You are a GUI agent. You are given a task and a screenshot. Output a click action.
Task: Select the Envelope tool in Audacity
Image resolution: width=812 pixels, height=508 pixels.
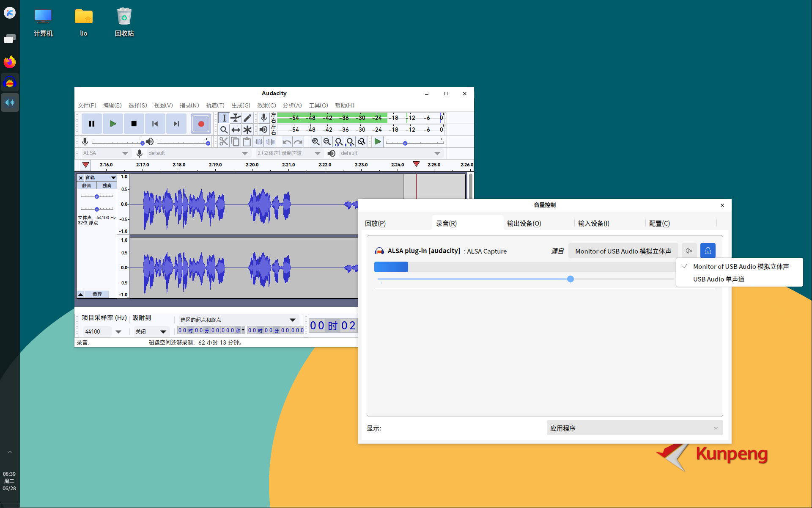[236, 118]
